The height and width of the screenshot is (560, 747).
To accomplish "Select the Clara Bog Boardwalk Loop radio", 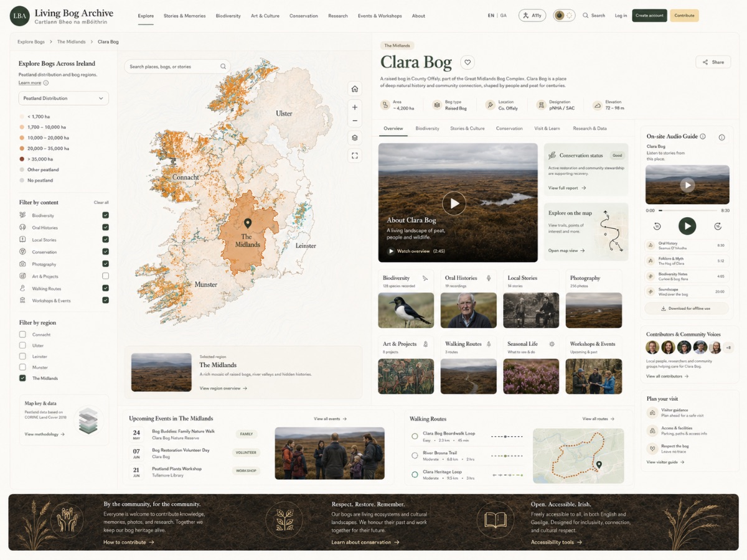I will tap(415, 436).
